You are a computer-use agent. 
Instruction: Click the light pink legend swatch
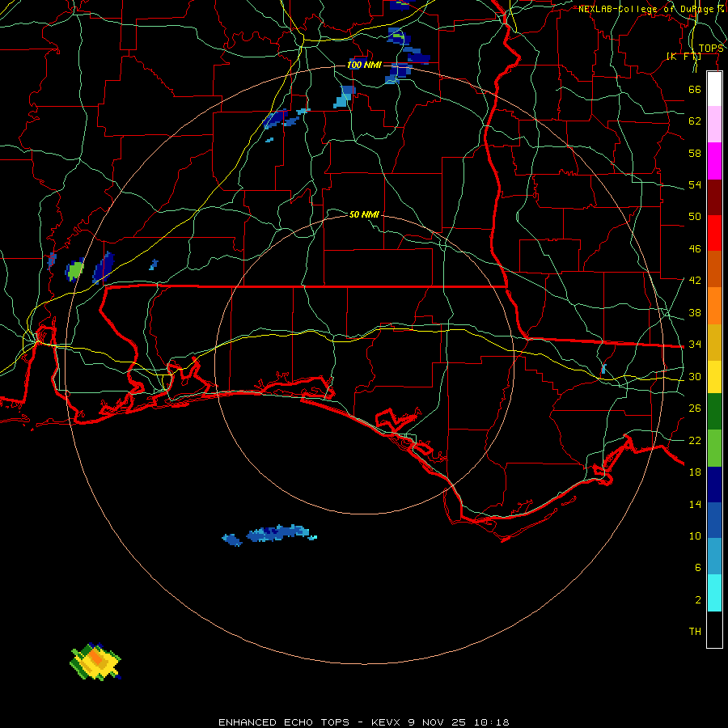point(714,125)
